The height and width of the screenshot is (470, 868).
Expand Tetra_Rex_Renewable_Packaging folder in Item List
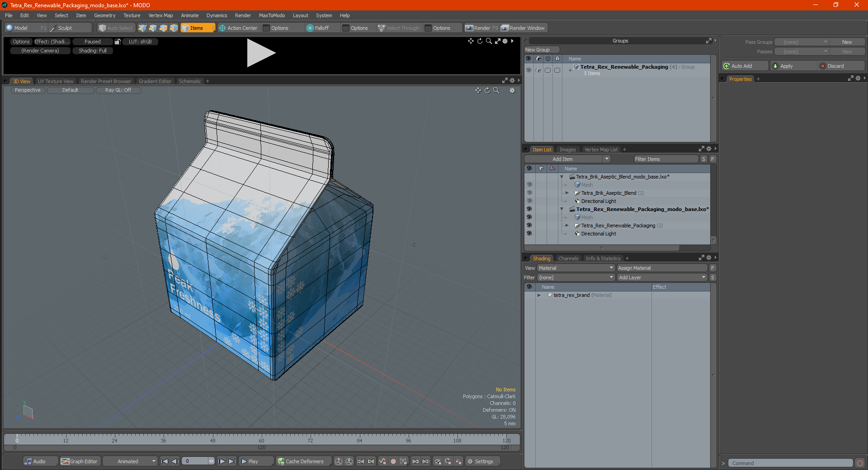(x=567, y=226)
